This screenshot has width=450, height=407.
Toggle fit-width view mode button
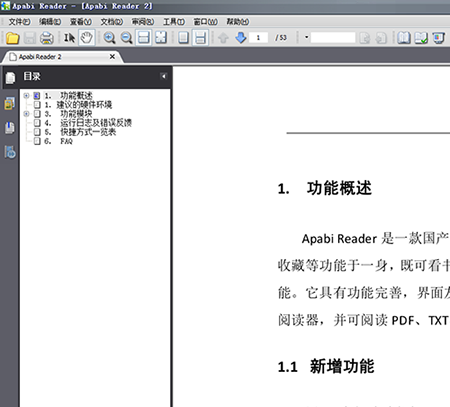(144, 38)
